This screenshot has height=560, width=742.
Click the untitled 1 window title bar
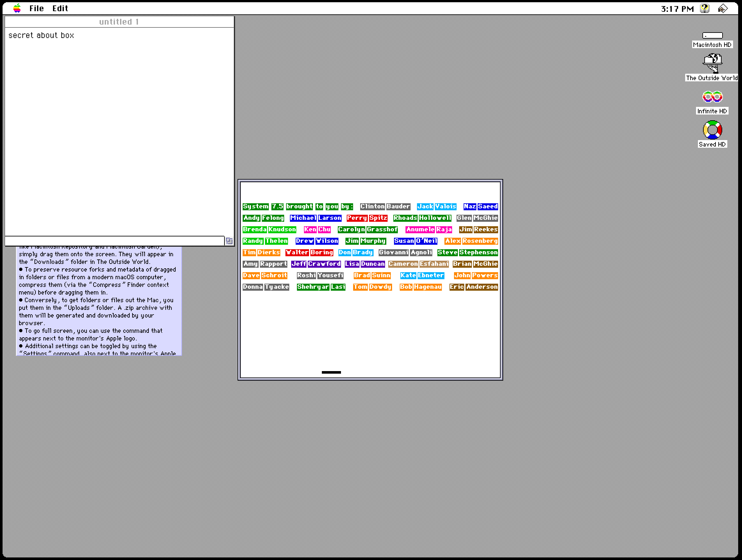[119, 22]
